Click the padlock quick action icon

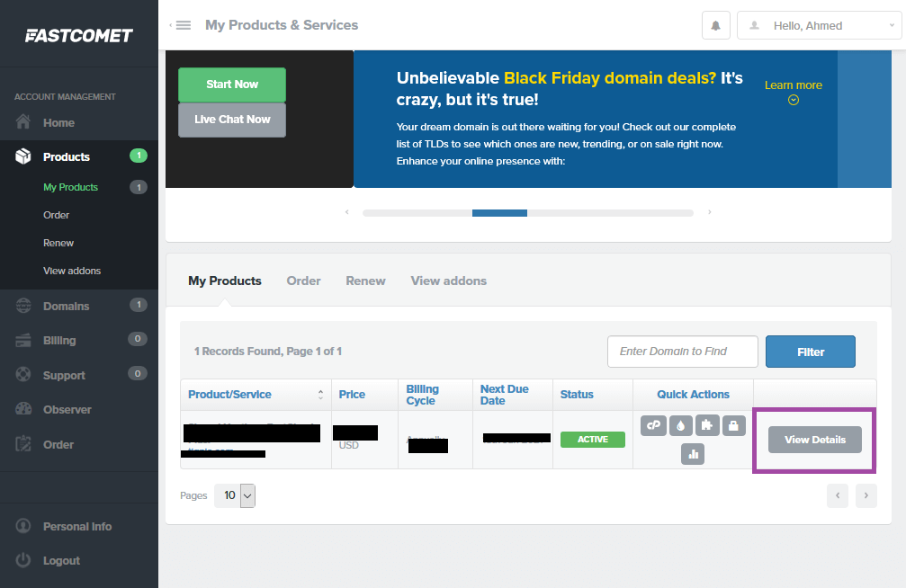coord(734,425)
